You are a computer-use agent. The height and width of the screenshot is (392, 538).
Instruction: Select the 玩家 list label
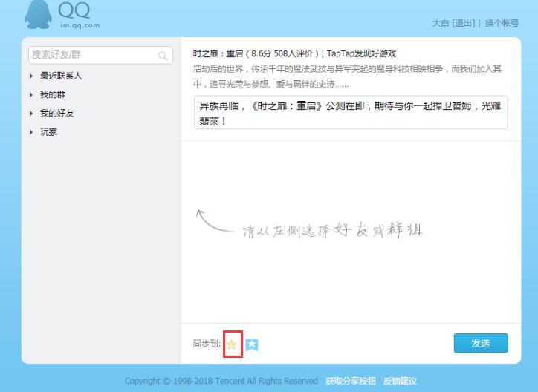click(x=48, y=132)
